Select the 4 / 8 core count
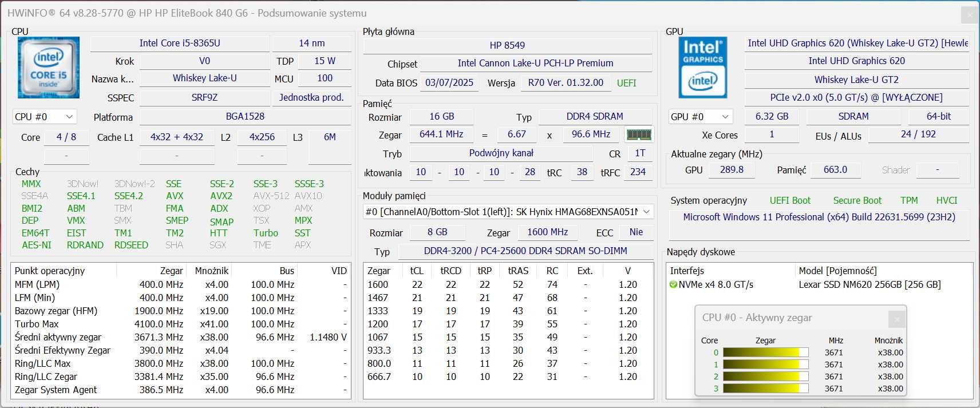The height and width of the screenshot is (408, 980). pyautogui.click(x=66, y=137)
